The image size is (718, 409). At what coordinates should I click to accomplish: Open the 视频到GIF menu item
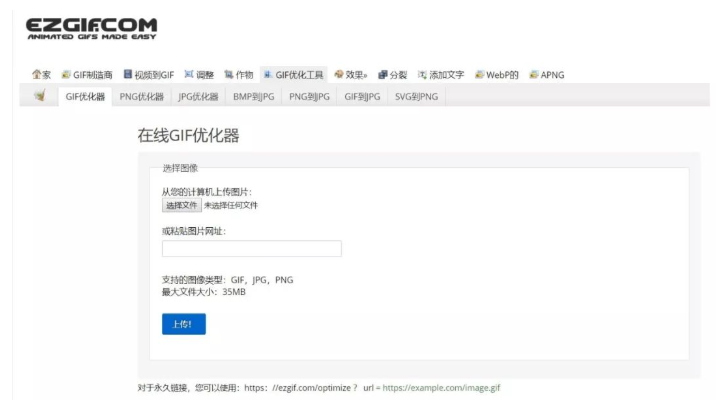pyautogui.click(x=149, y=75)
